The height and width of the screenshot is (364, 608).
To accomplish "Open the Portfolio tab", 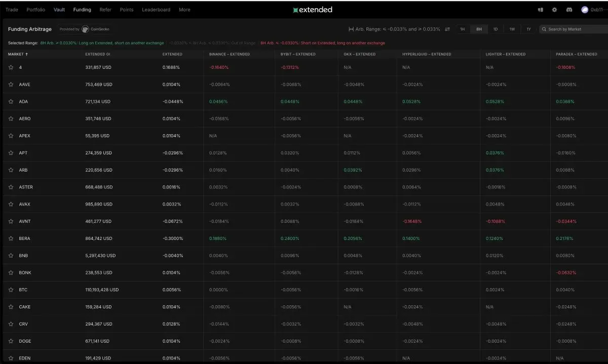I will pos(35,10).
